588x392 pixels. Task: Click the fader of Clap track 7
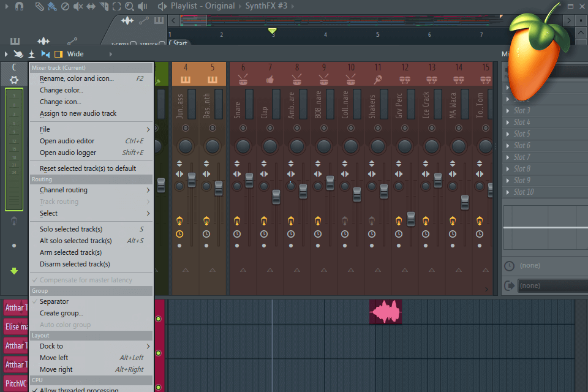pos(276,197)
